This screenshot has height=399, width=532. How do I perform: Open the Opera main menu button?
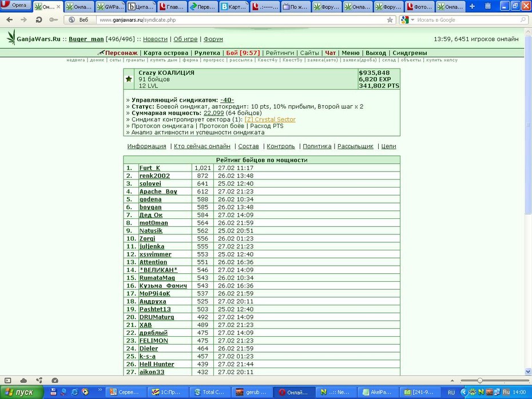click(x=15, y=5)
